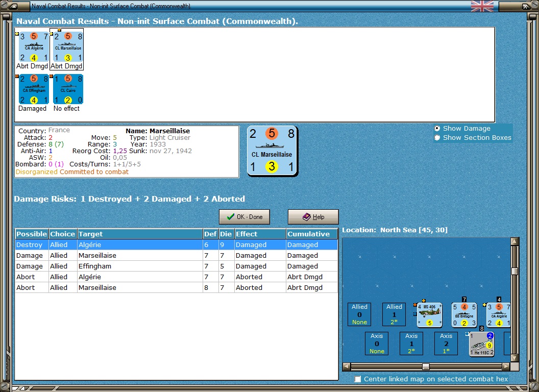
Task: Click the map horizontal scrollbar thumb
Action: tap(426, 366)
